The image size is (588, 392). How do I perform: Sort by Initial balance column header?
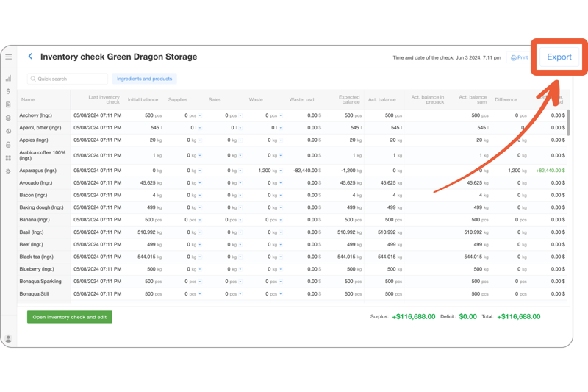click(x=143, y=100)
